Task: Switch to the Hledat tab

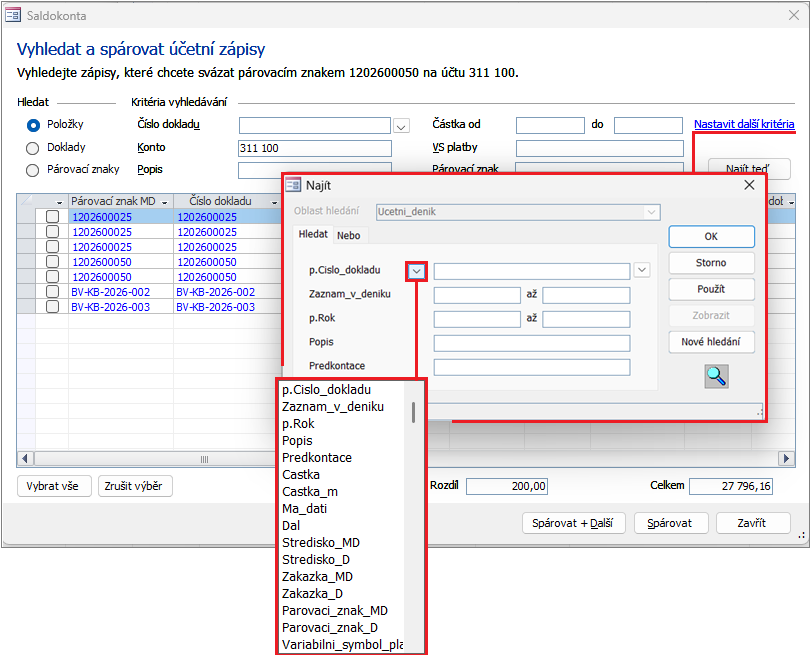Action: click(x=313, y=234)
